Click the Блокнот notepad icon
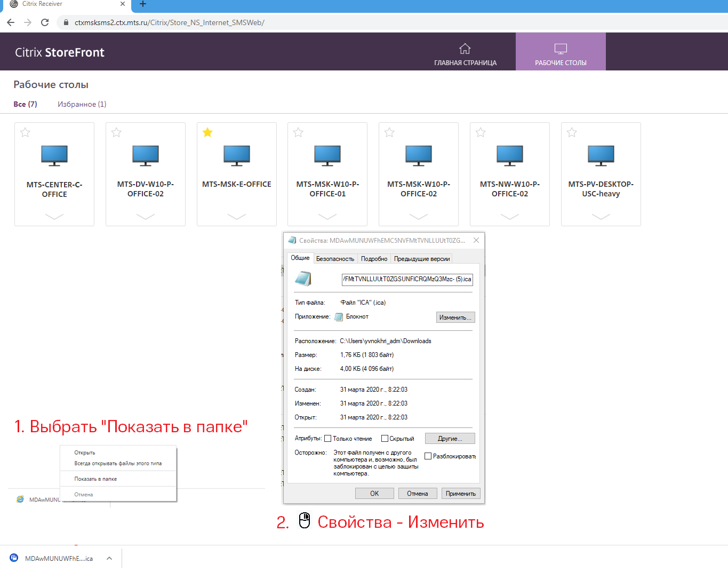 click(339, 317)
